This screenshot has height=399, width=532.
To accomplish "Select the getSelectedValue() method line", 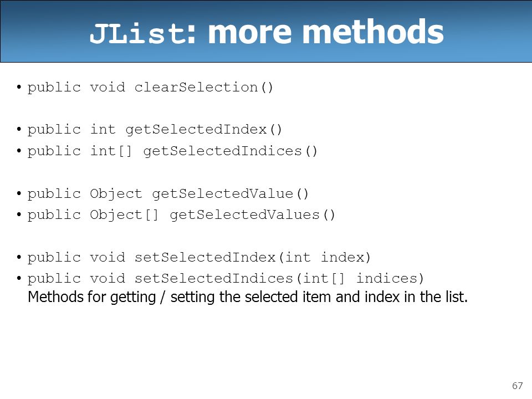I will point(168,194).
